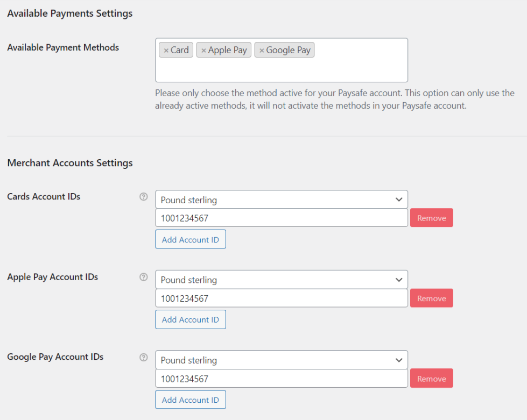Screen dimensions: 527x420
Task: Remove the Google Pay account ID entry
Action: pyautogui.click(x=431, y=379)
